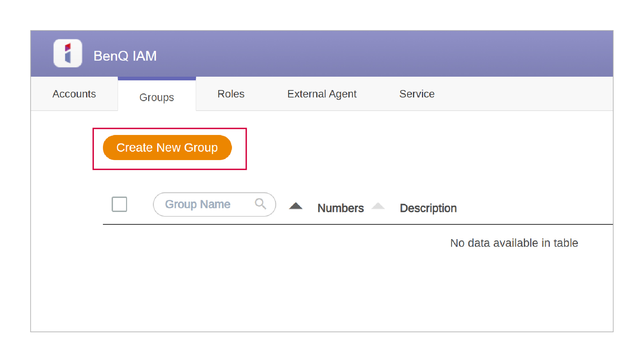Screen dimensions: 644x362
Task: Select the External Agent tab
Action: point(321,94)
